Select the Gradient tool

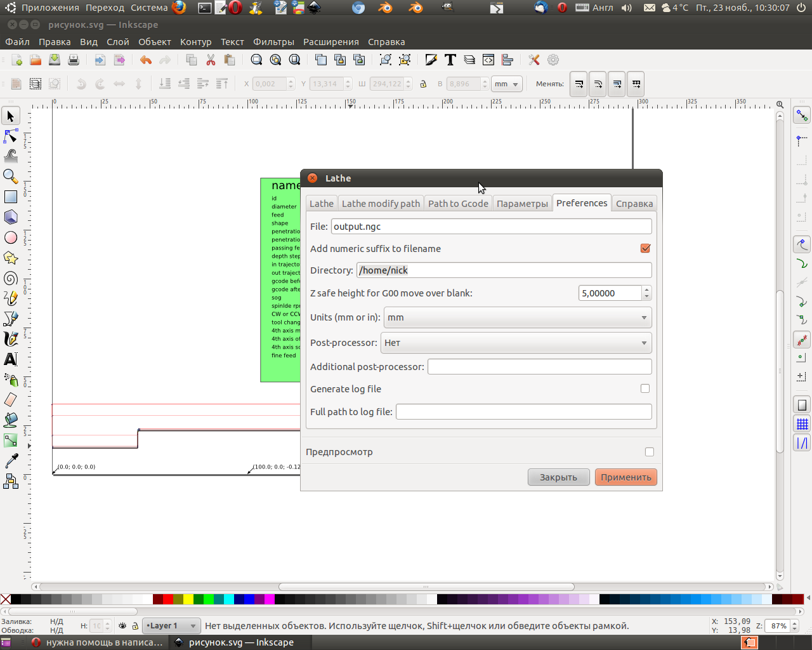click(11, 441)
